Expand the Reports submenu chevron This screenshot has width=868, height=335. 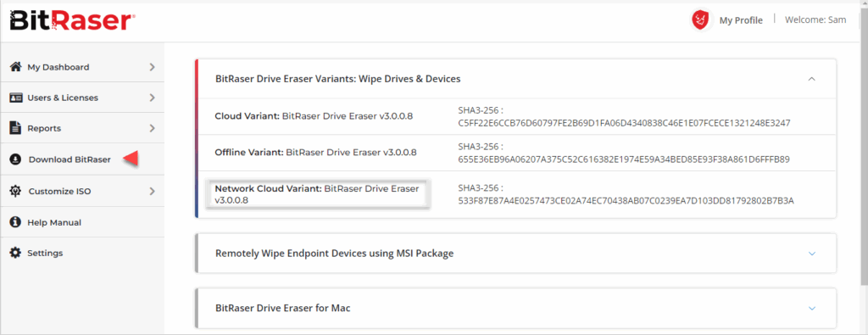[153, 128]
